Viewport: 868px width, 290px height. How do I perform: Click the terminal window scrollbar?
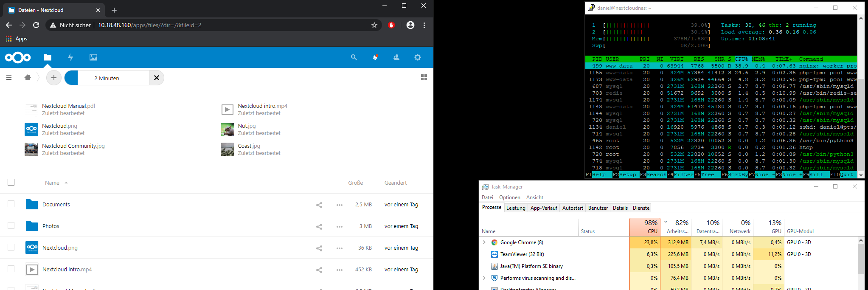click(x=861, y=96)
